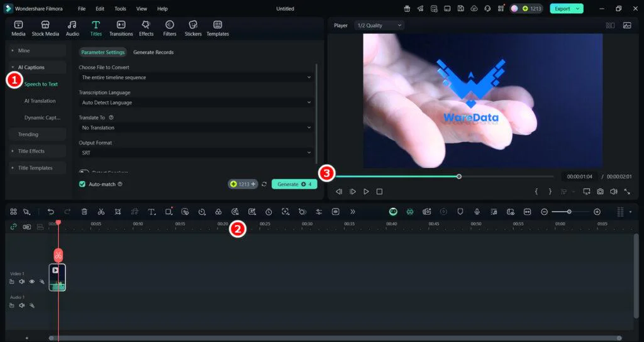644x342 pixels.
Task: Click the microphone voiceover record icon
Action: [477, 212]
